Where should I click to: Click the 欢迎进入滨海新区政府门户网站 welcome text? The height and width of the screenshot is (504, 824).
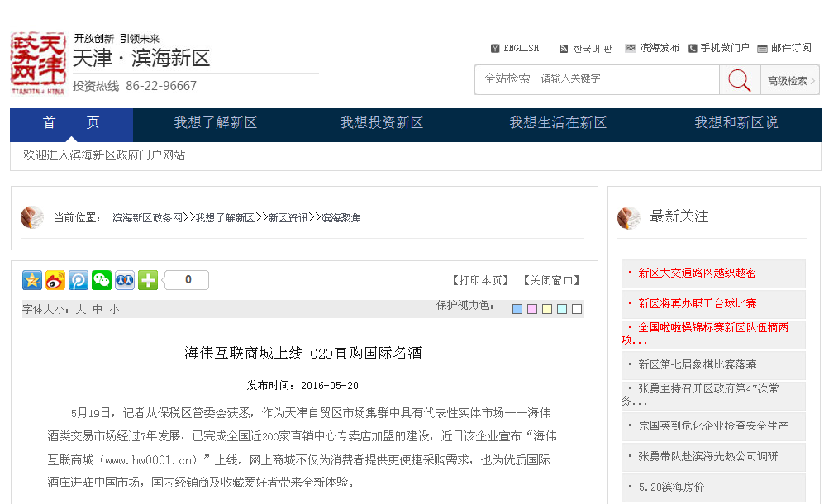[104, 155]
